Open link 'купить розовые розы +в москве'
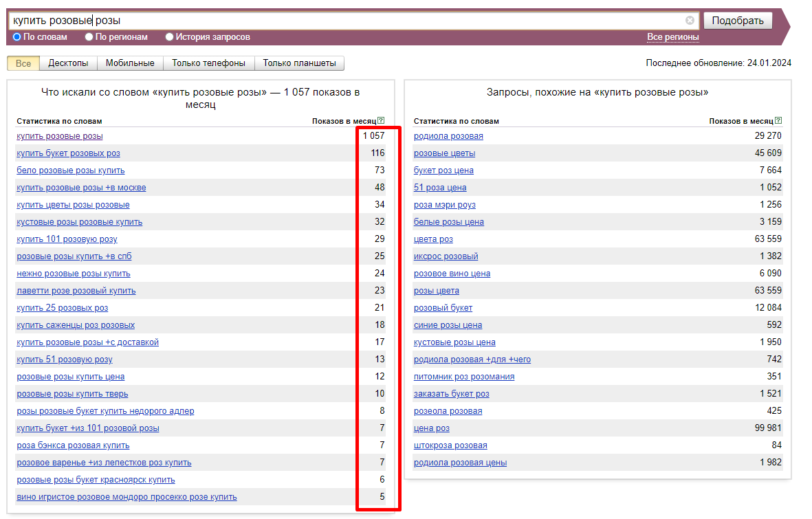 pyautogui.click(x=81, y=188)
